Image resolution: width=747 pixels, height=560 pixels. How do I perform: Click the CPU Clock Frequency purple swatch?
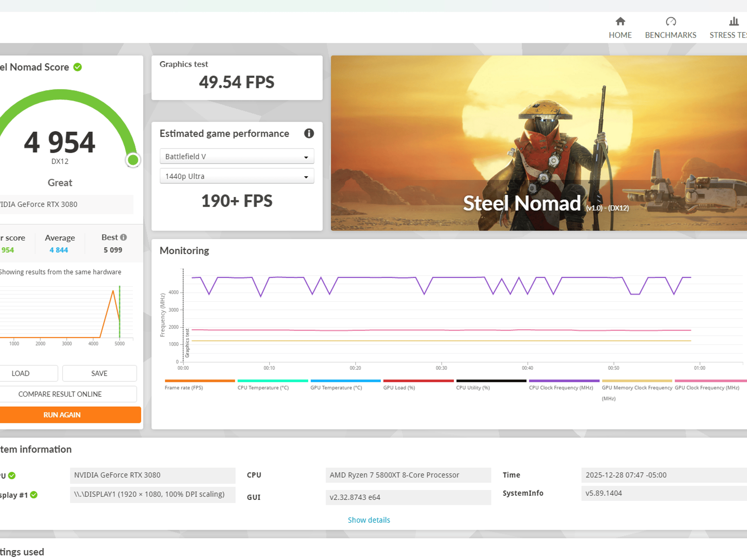(x=564, y=381)
